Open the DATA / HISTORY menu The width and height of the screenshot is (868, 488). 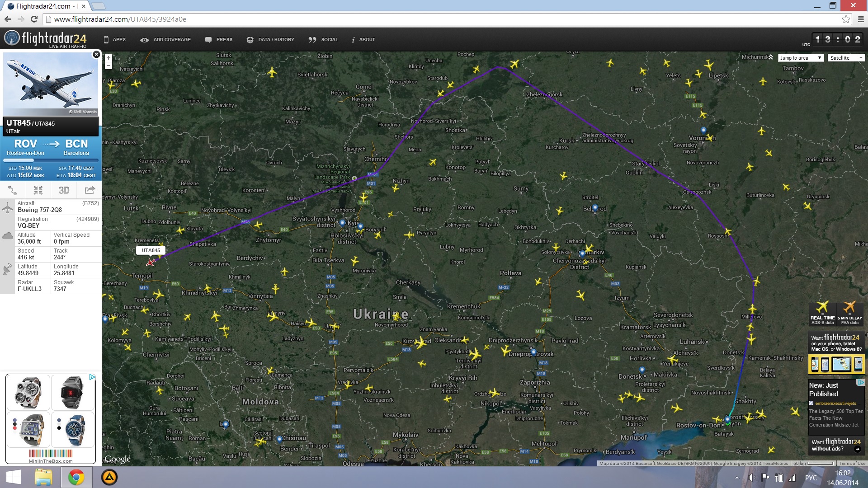[270, 40]
